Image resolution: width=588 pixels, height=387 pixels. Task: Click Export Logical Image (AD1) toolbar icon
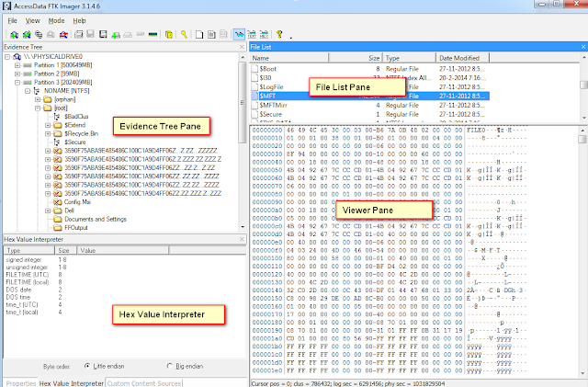103,34
